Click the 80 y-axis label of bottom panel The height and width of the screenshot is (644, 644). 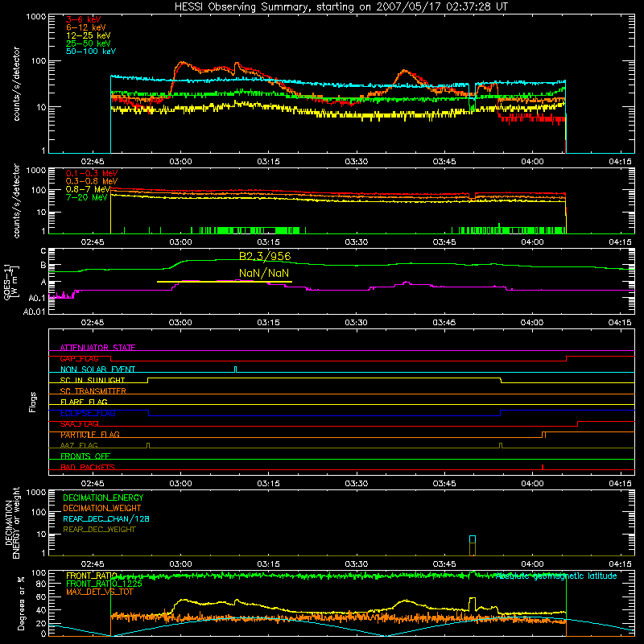tap(41, 584)
